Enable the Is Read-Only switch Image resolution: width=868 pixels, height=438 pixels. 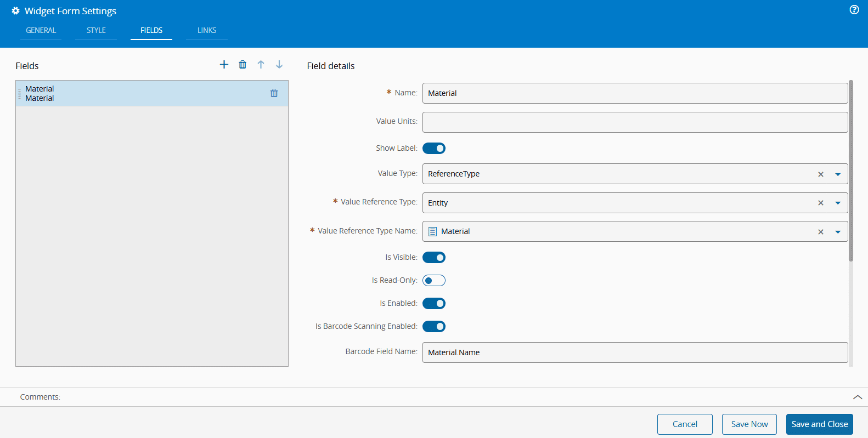click(434, 281)
